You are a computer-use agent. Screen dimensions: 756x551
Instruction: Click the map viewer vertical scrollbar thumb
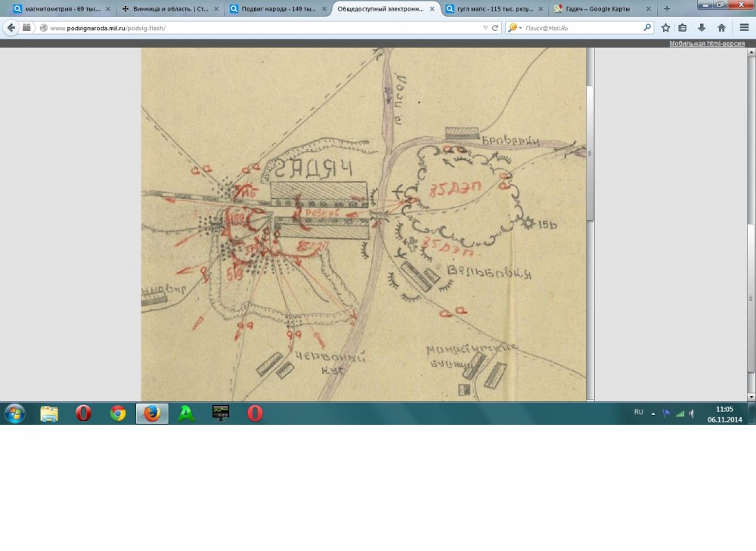pyautogui.click(x=590, y=153)
